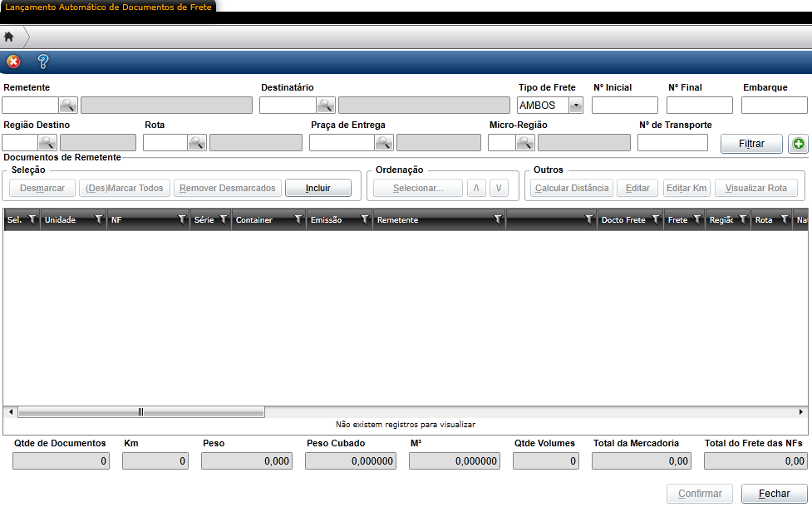The width and height of the screenshot is (812, 507).
Task: Filter the Frete column
Action: [x=697, y=219]
